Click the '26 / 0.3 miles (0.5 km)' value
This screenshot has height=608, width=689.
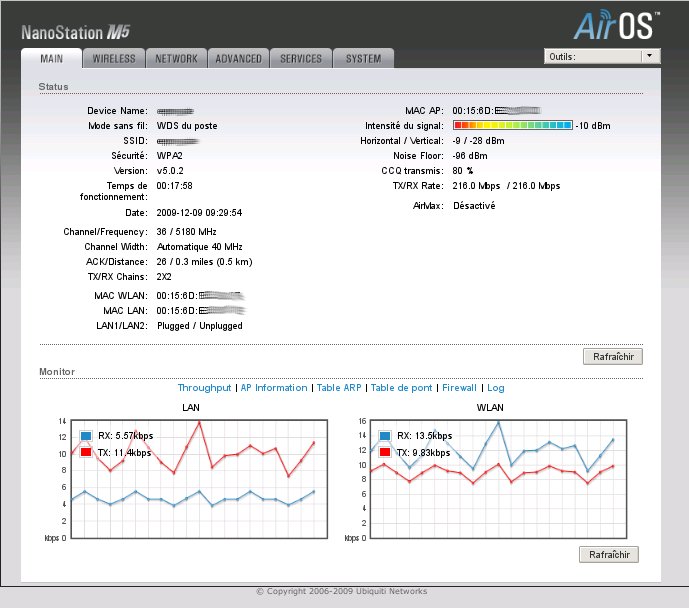click(204, 262)
